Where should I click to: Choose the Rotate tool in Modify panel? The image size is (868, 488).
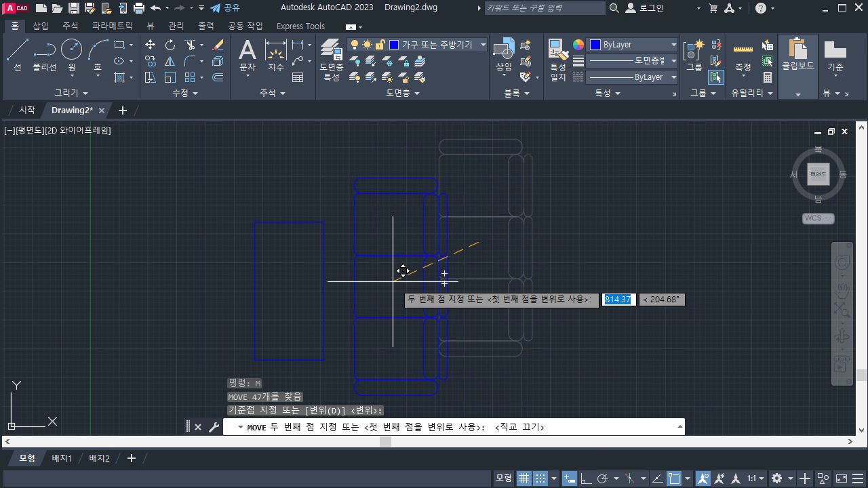click(170, 45)
